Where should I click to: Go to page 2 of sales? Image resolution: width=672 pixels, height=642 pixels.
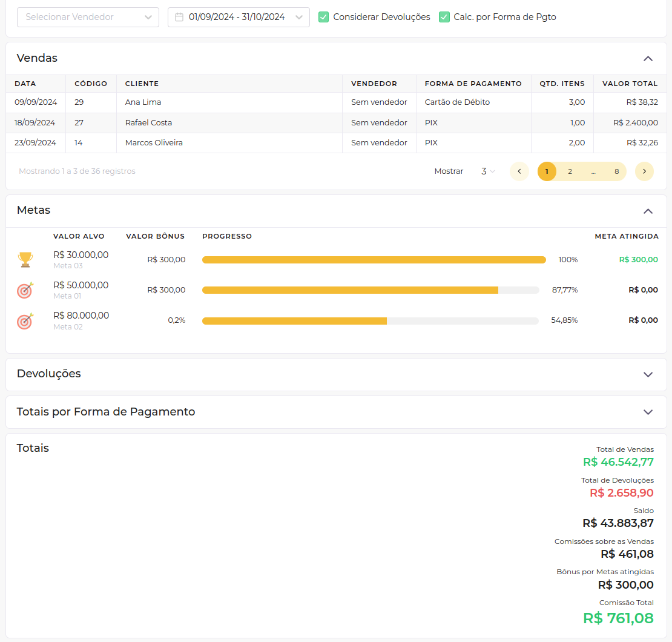(x=570, y=171)
